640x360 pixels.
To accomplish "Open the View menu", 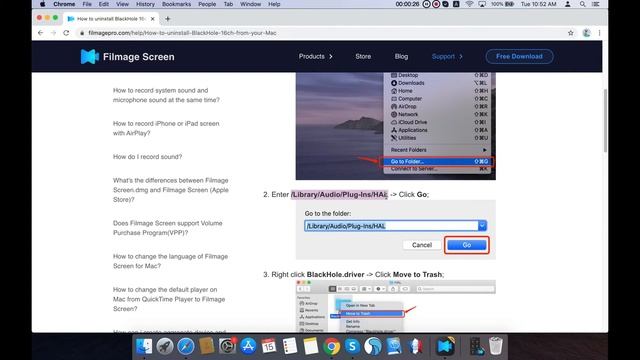I will pos(122,4).
